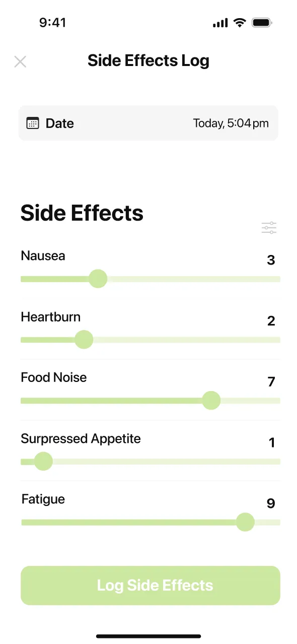The width and height of the screenshot is (297, 644).
Task: Click the Surpressed Appetite slider thumb
Action: coord(43,461)
